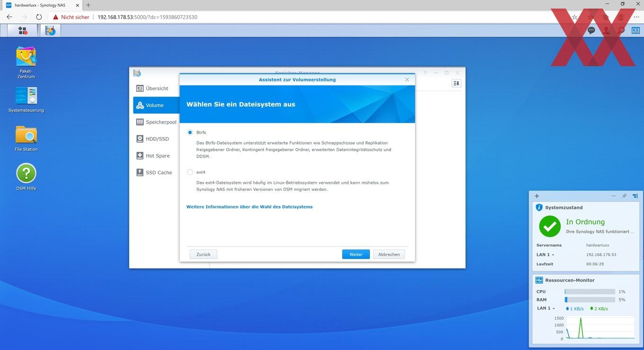Viewport: 644px width, 350px height.
Task: Pin the widget panel
Action: [624, 196]
